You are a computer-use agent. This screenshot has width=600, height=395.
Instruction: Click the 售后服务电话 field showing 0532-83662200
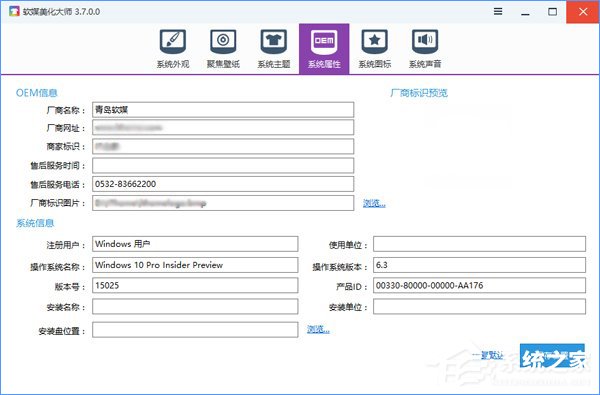(223, 184)
